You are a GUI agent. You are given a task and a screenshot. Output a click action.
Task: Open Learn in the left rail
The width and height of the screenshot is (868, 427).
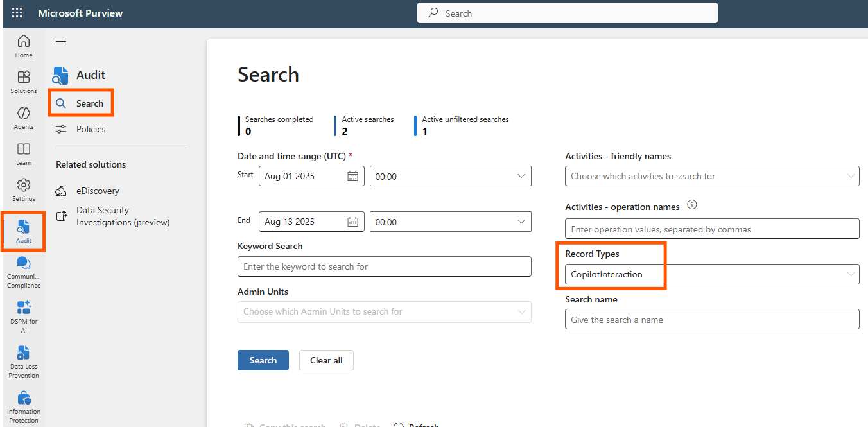pyautogui.click(x=24, y=154)
